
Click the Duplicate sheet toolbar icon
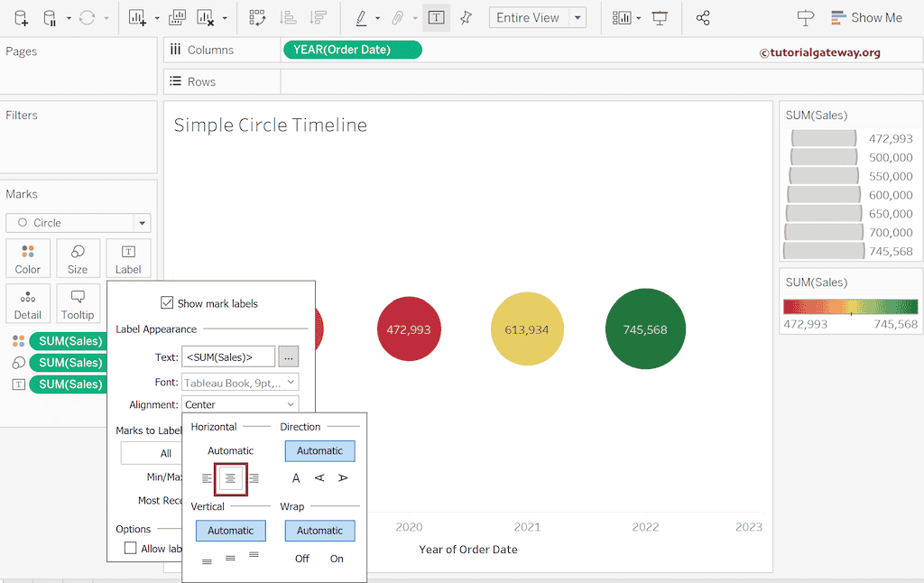point(177,18)
